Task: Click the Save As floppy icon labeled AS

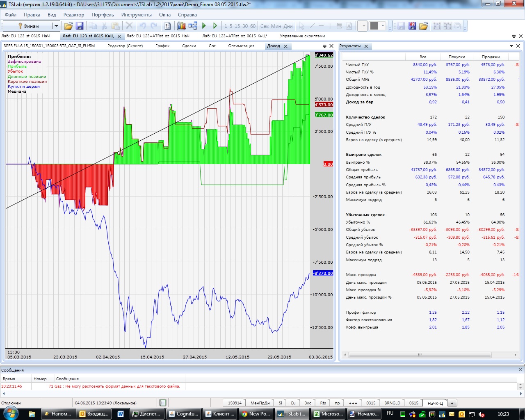Action: 412,26
